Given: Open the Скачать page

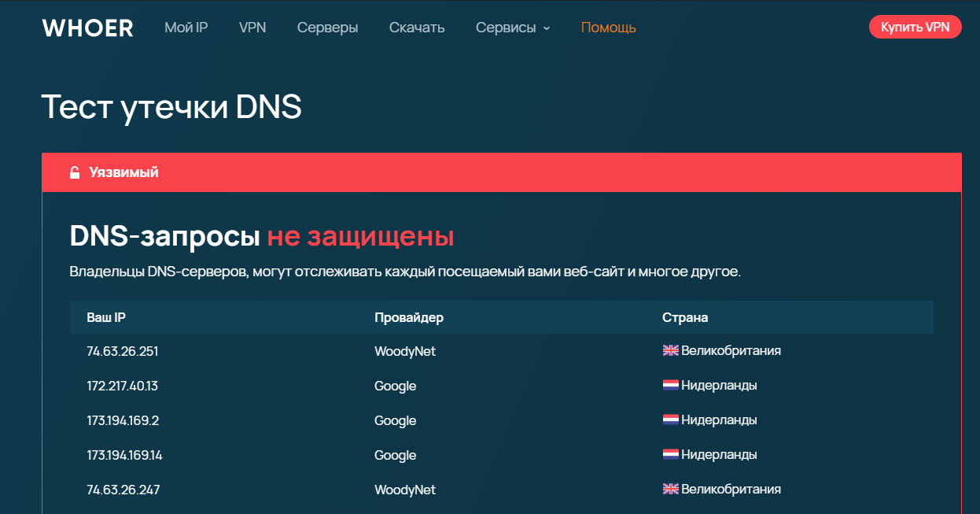Looking at the screenshot, I should 417,28.
